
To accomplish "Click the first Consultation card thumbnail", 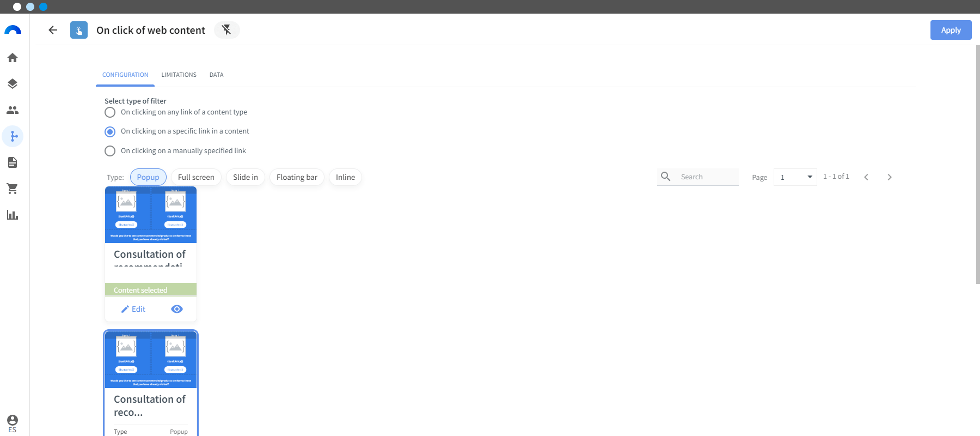I will click(x=151, y=215).
